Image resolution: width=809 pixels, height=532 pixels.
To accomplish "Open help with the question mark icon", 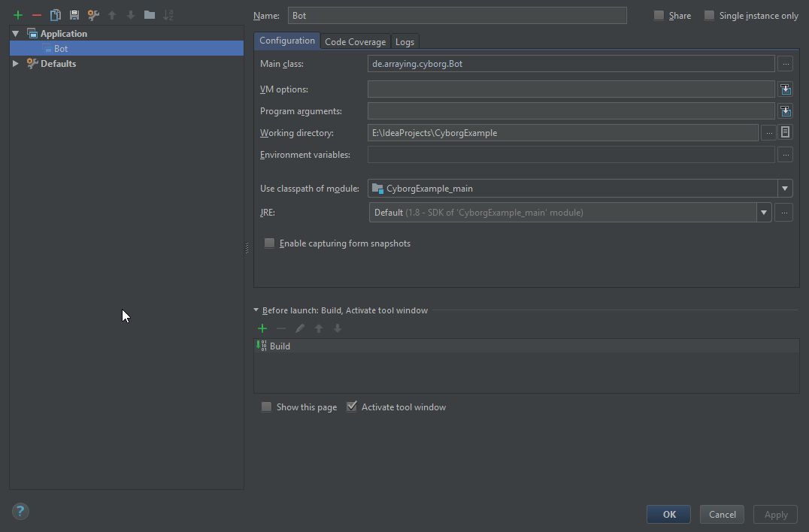I will point(20,512).
